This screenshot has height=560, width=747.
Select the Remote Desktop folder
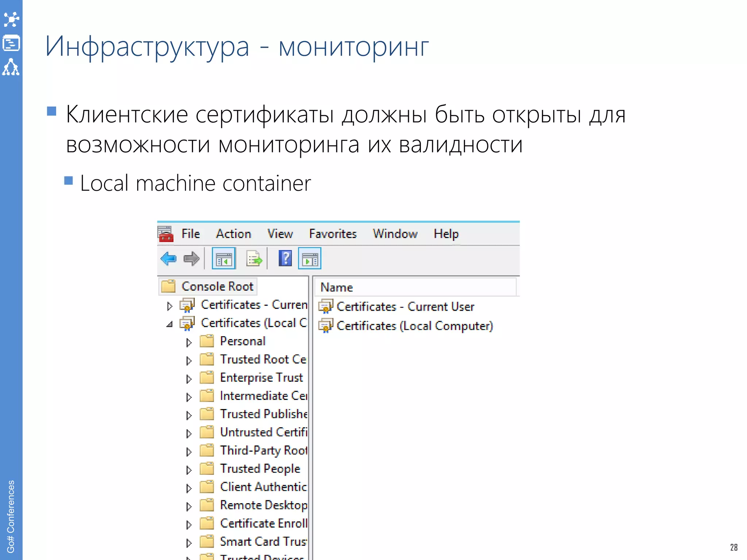coord(263,505)
